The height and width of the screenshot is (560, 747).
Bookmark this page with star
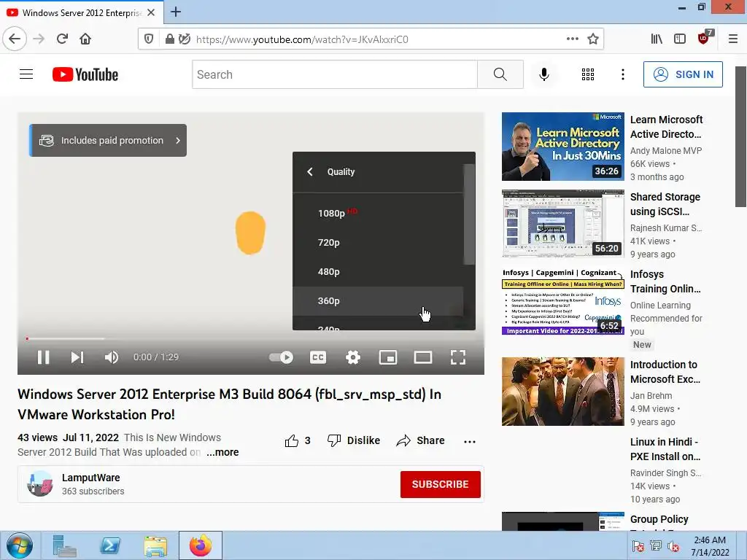click(x=592, y=39)
